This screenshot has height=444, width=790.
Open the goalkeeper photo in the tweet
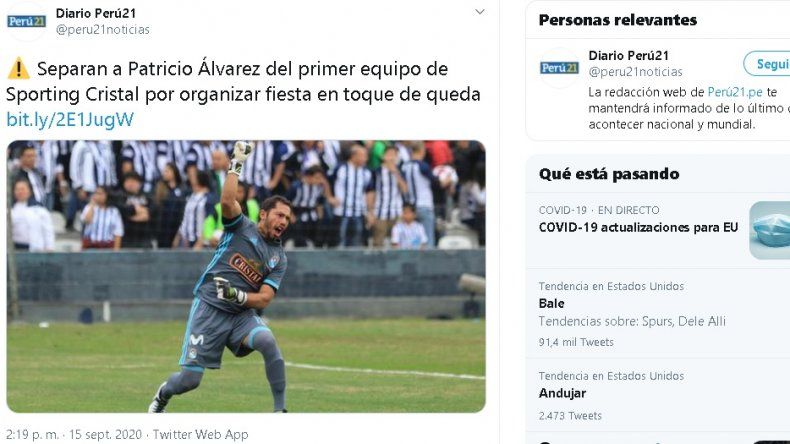click(246, 276)
